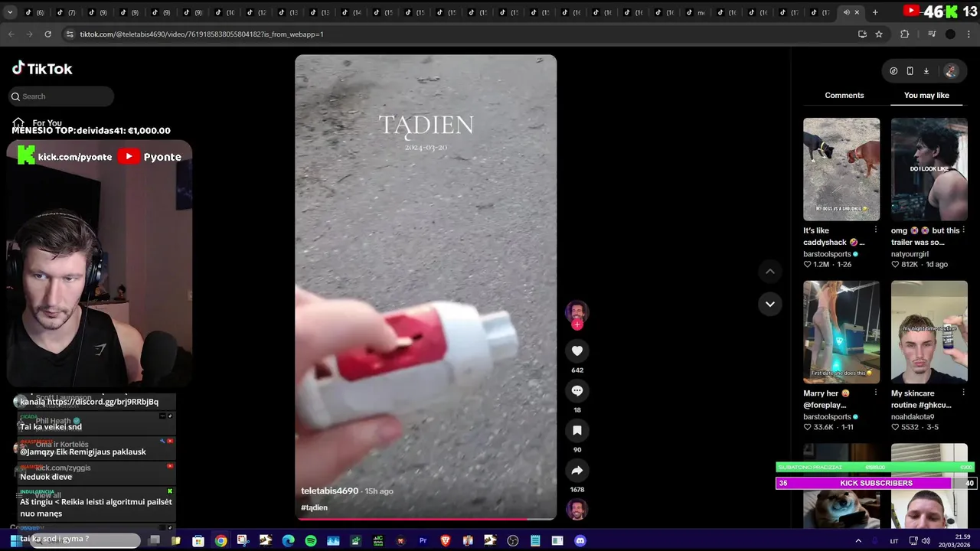Viewport: 980px width, 551px height.
Task: Open the Chrome three-dot menu
Action: pos(969,34)
